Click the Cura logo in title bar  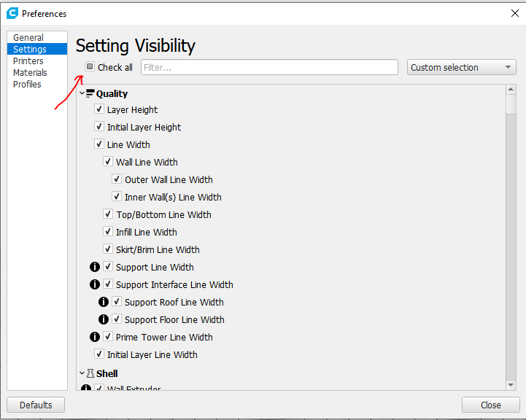click(x=12, y=13)
